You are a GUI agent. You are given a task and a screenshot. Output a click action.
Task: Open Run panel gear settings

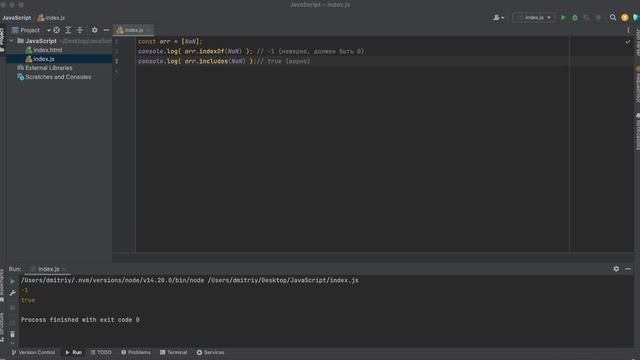tap(616, 269)
